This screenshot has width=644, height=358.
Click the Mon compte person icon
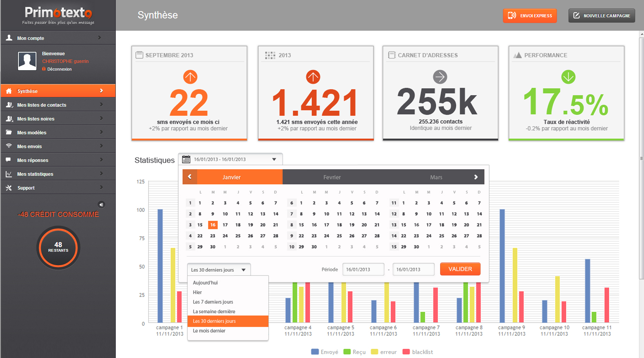[9, 38]
